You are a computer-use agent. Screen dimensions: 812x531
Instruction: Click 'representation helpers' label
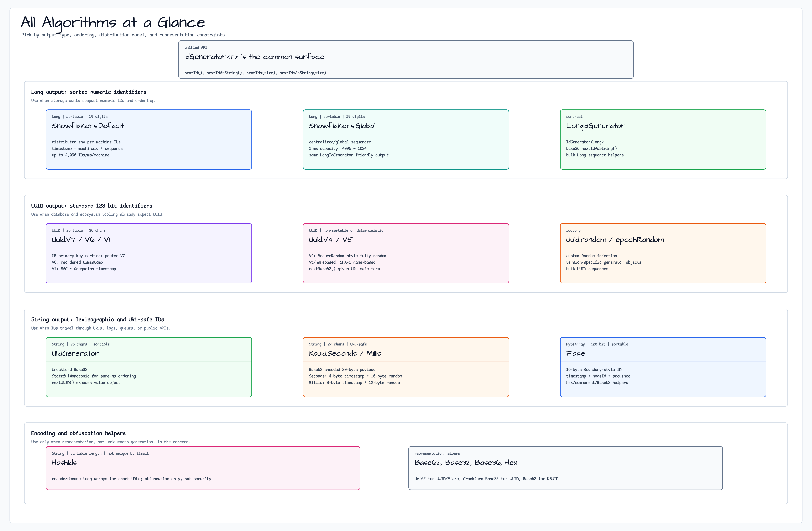pyautogui.click(x=437, y=454)
